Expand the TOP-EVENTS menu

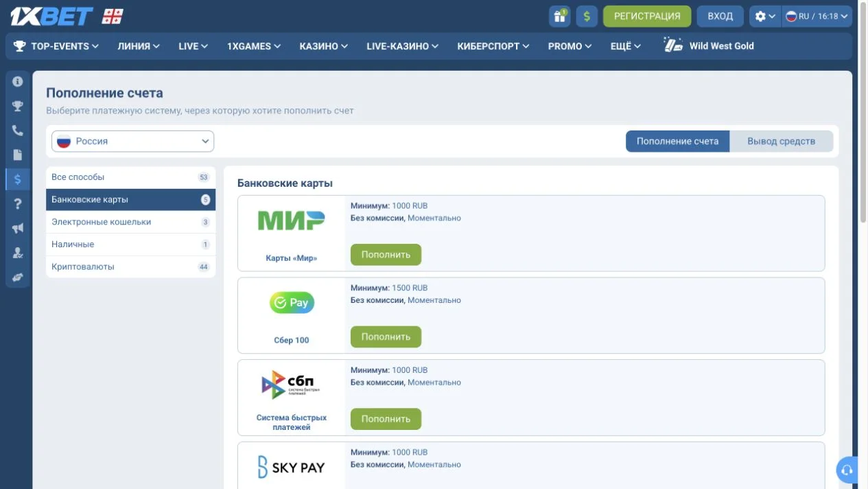point(56,46)
